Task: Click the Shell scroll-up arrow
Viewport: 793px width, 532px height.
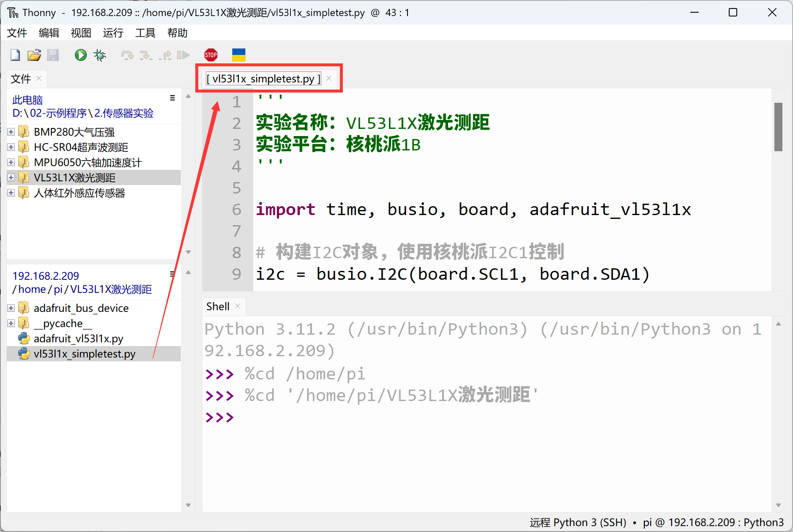Action: tap(778, 324)
